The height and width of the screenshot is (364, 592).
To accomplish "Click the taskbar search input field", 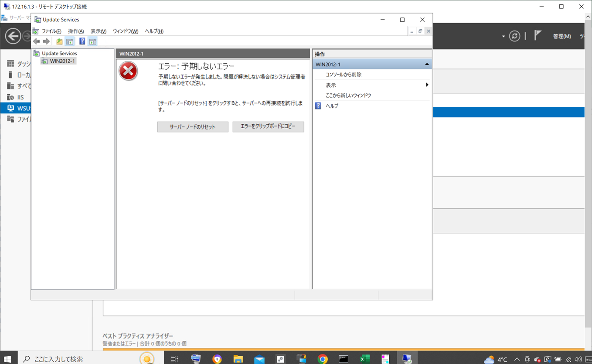I will 78,359.
